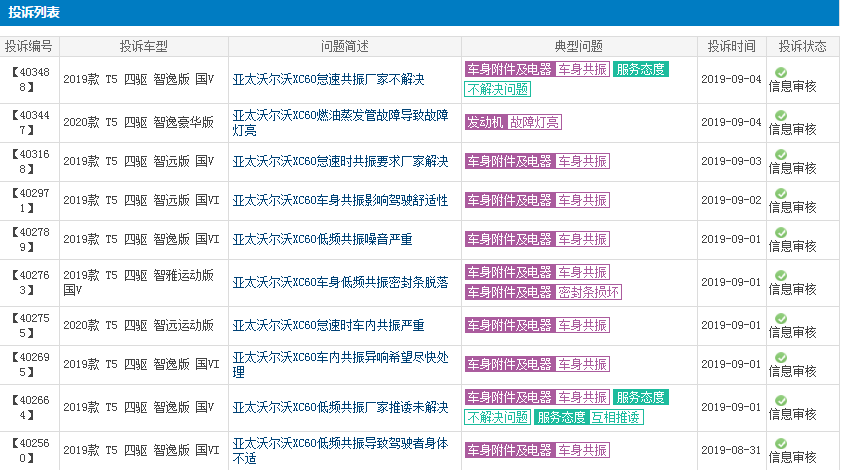Click 不解决问题 tag in complaint 403488 row

pyautogui.click(x=498, y=89)
